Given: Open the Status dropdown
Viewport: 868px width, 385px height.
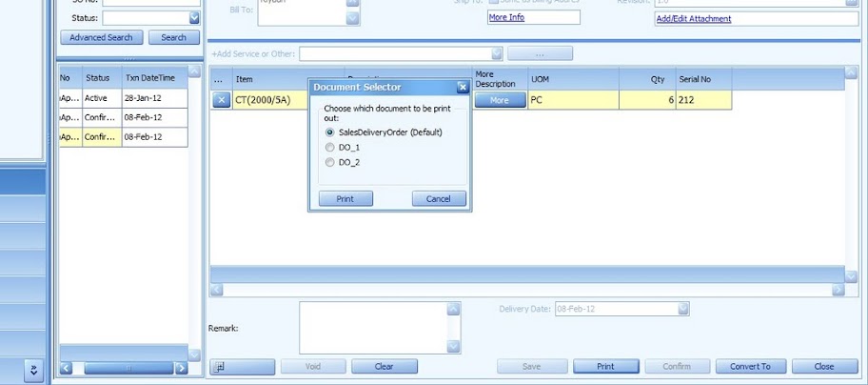Looking at the screenshot, I should (x=194, y=18).
